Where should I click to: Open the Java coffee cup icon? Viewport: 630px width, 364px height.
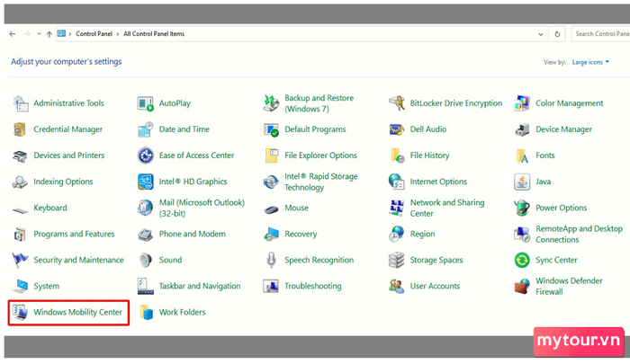(522, 182)
